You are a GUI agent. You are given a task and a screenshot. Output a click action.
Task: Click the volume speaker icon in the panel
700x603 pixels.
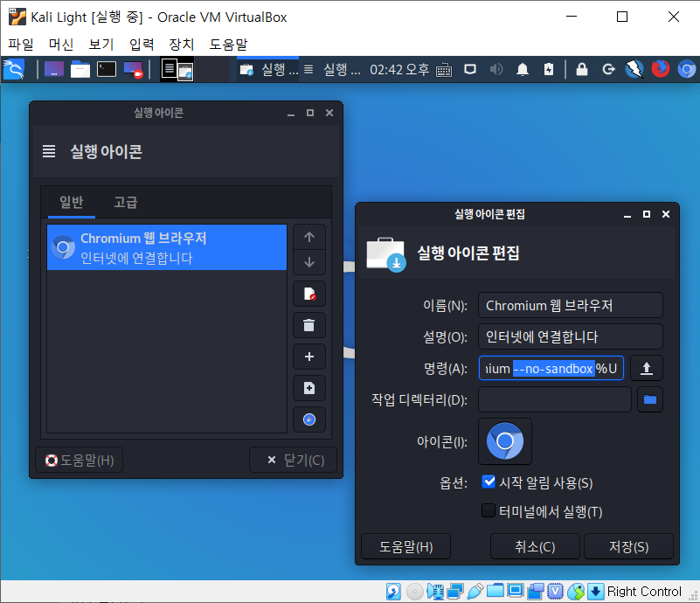point(496,69)
